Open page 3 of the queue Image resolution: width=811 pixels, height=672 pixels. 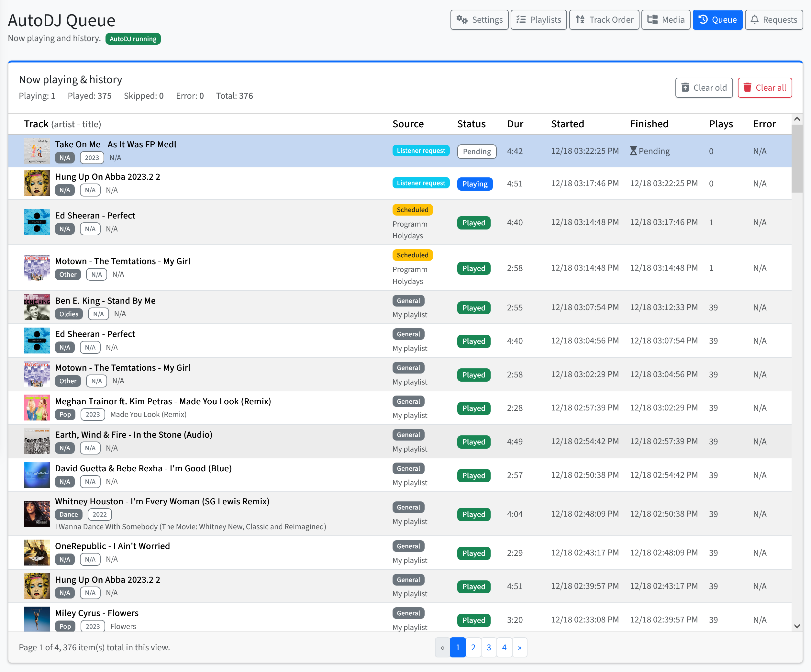coord(489,647)
